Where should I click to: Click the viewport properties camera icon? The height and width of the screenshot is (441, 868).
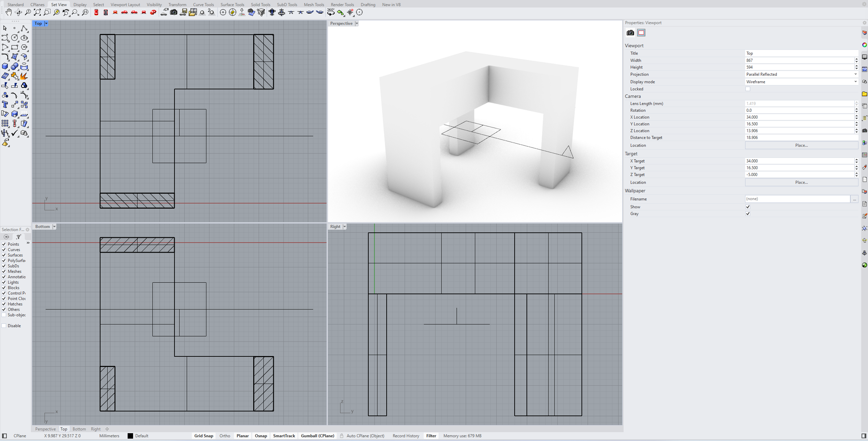tap(630, 33)
